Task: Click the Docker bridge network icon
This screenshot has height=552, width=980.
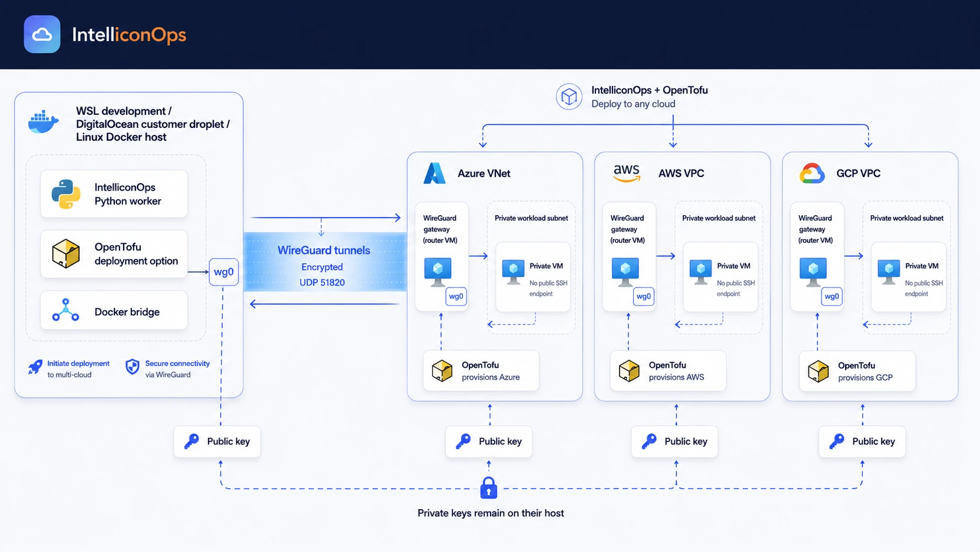Action: pos(66,310)
